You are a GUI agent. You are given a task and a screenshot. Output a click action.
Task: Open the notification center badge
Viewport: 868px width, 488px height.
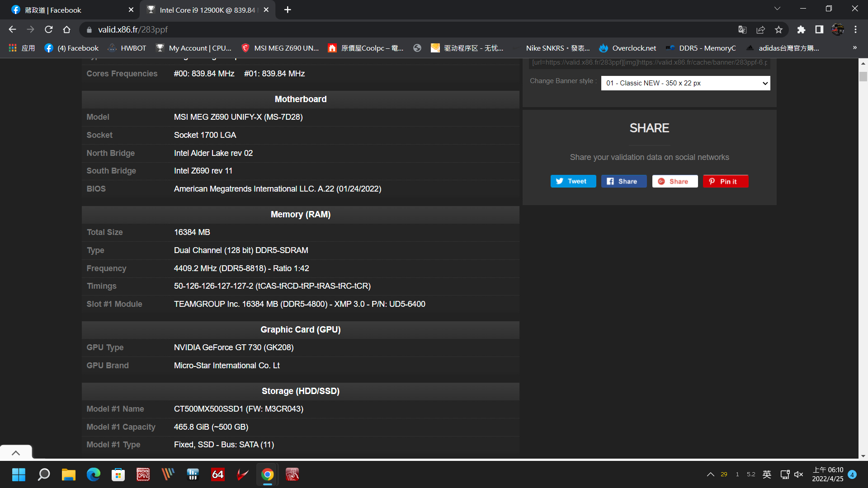coord(852,474)
